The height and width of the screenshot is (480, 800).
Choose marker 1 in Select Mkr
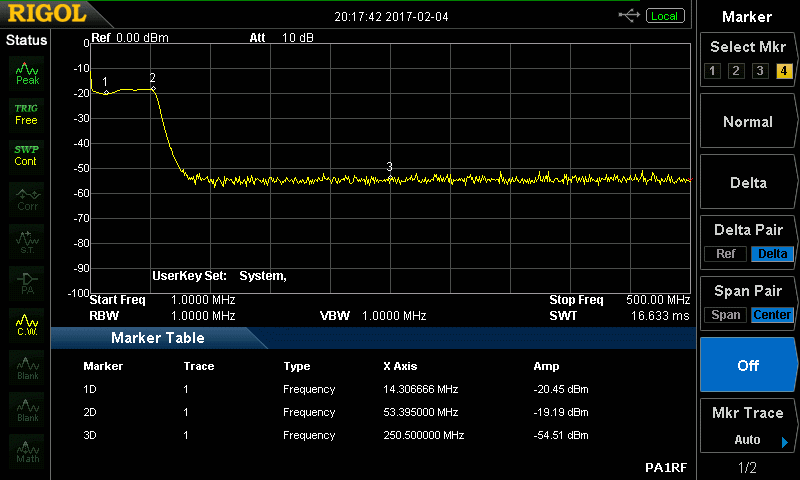[712, 71]
